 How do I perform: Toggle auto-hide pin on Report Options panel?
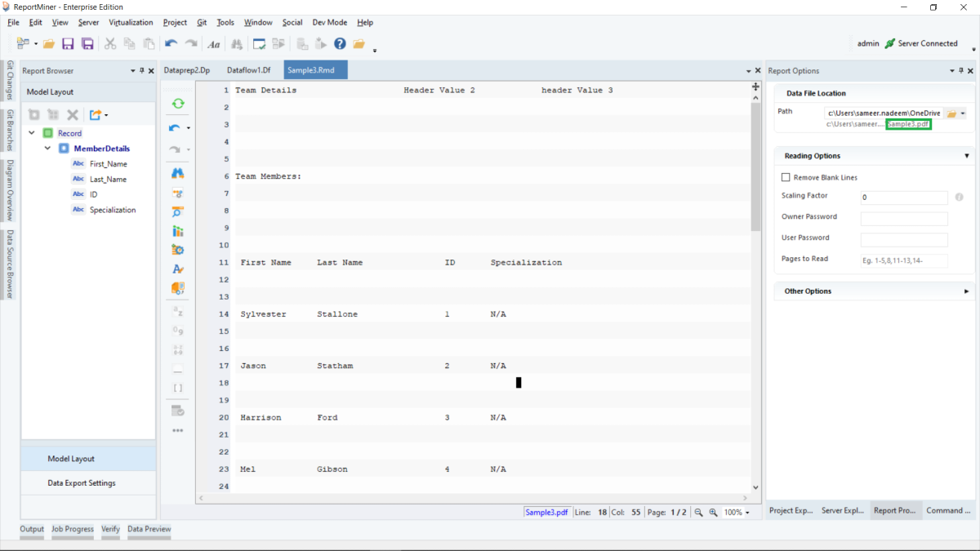pos(963,71)
